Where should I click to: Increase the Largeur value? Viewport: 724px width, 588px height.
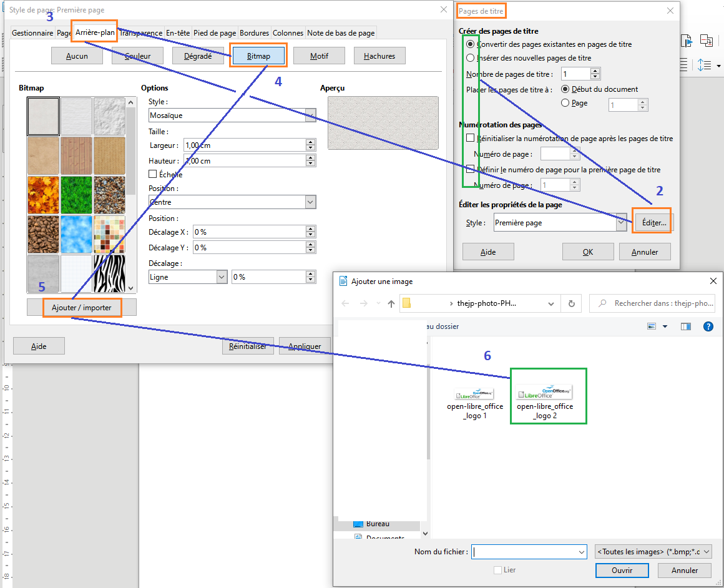(x=310, y=142)
